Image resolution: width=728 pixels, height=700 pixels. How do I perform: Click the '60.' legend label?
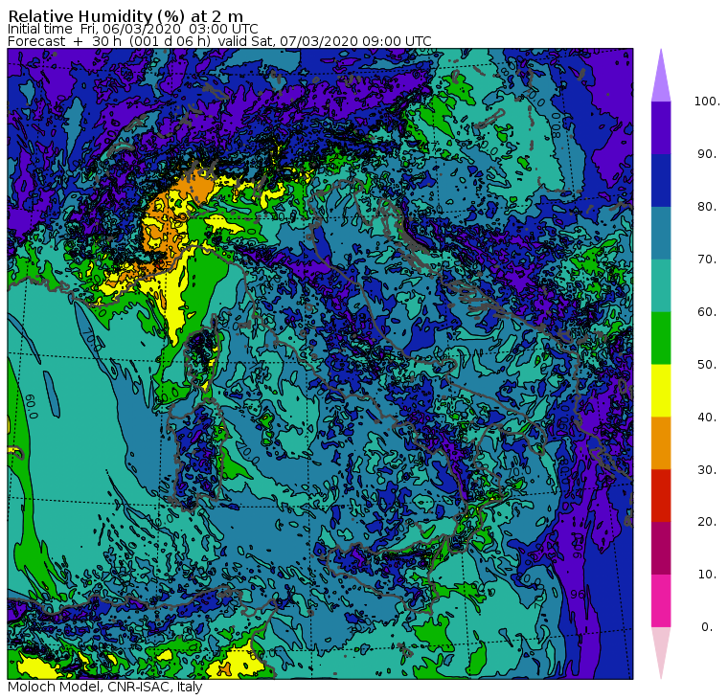707,311
